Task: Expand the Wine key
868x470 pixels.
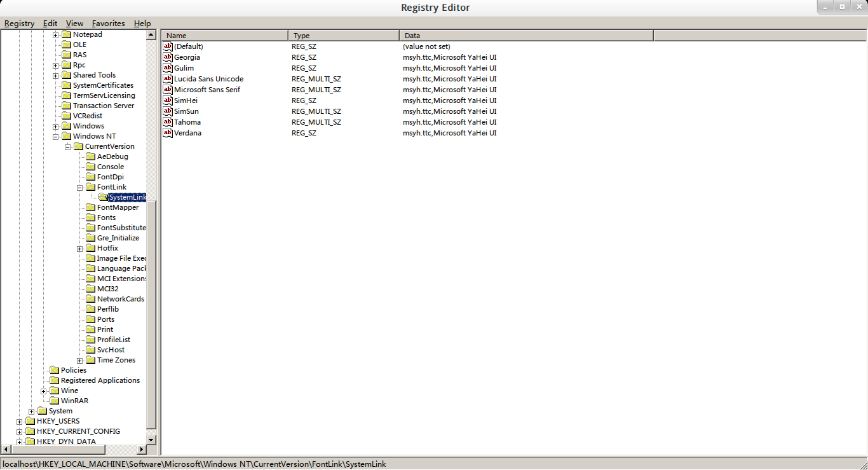Action: pyautogui.click(x=43, y=391)
